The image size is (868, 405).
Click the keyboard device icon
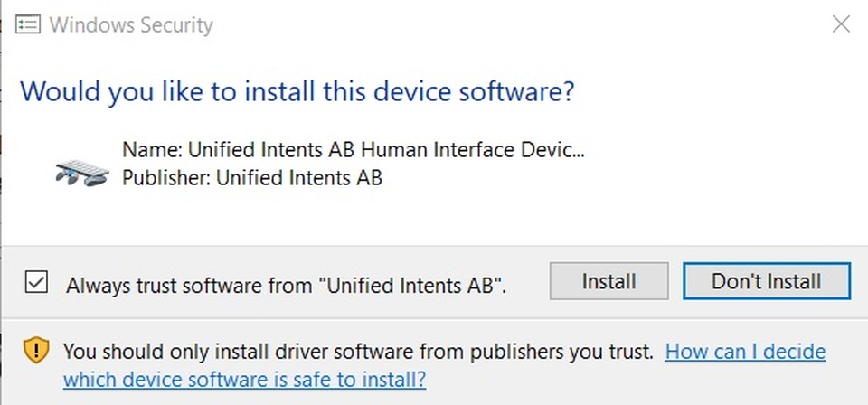[x=82, y=172]
